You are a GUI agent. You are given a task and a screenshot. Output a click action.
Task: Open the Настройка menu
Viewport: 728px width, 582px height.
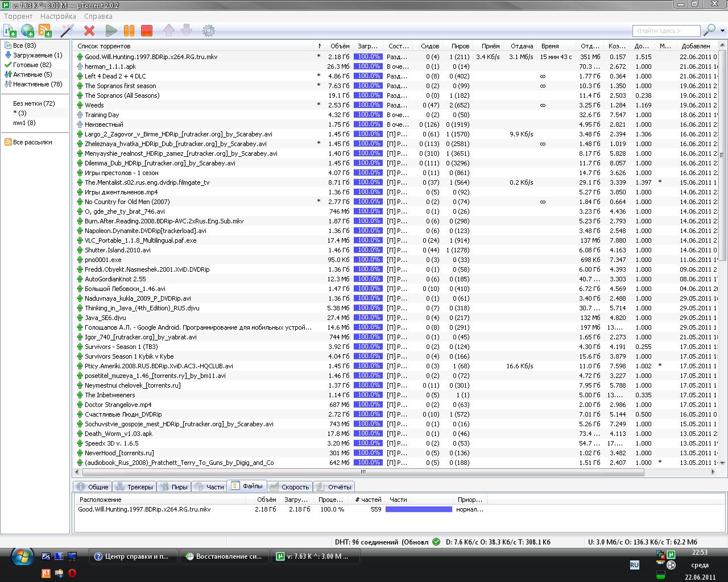pyautogui.click(x=58, y=16)
